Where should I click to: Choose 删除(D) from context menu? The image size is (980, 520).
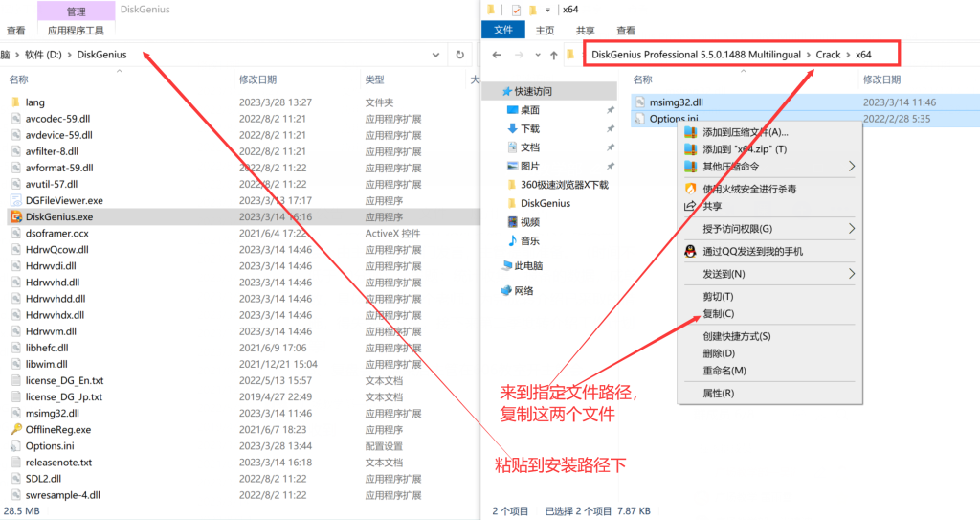(x=719, y=353)
